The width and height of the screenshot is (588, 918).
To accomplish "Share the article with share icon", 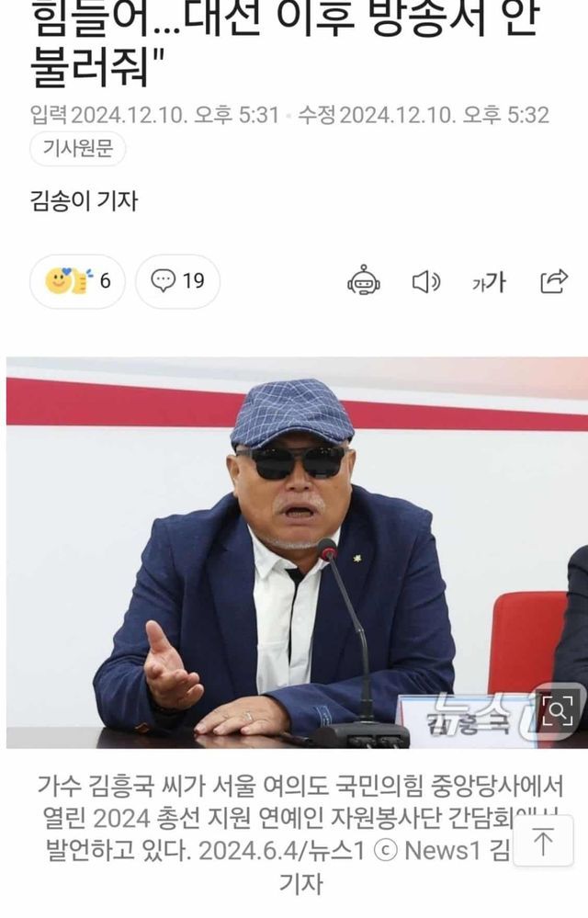I will pos(553,281).
